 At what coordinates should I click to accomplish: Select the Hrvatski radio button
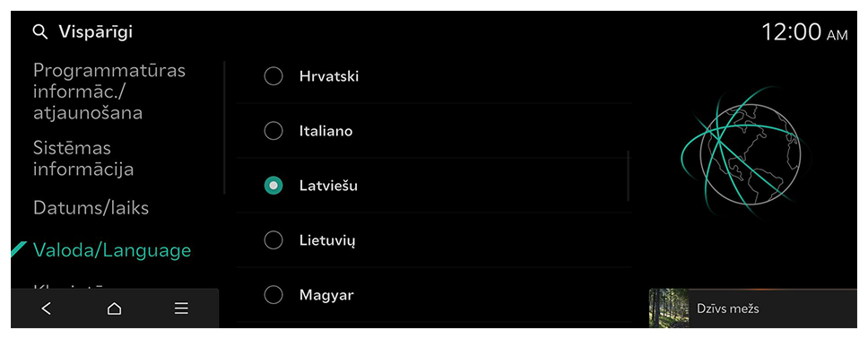coord(273,76)
